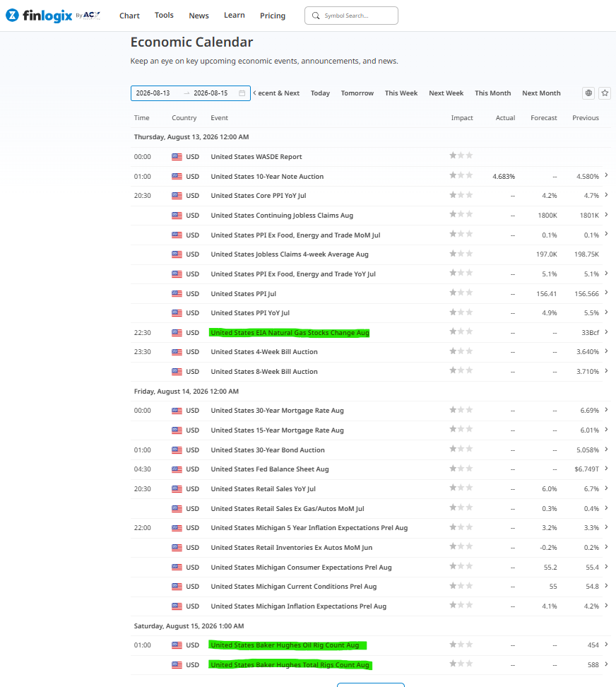Open the Tools menu

tap(164, 15)
